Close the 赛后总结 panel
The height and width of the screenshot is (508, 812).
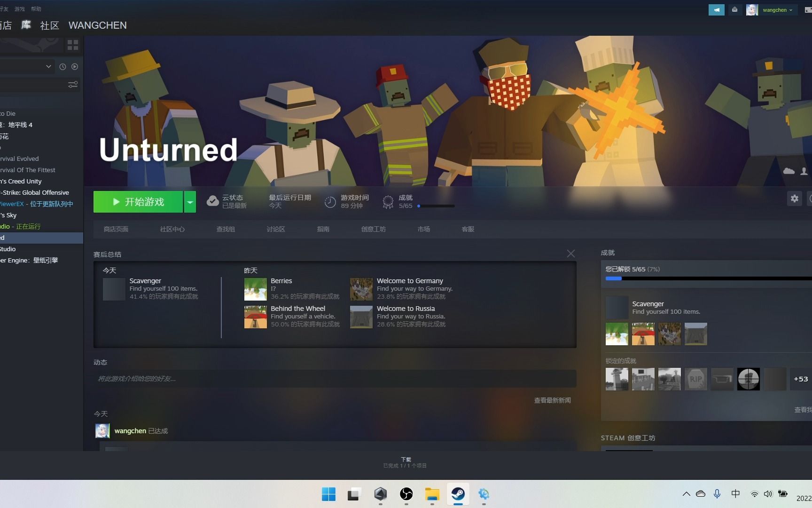571,254
